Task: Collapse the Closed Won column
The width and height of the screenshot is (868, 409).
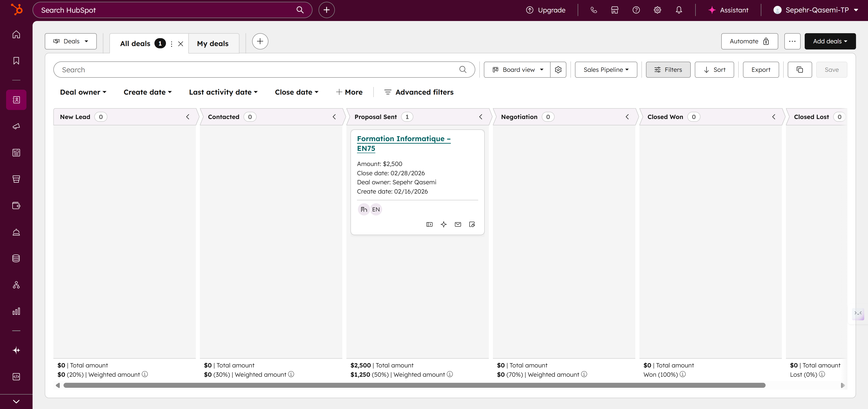Action: 774,117
